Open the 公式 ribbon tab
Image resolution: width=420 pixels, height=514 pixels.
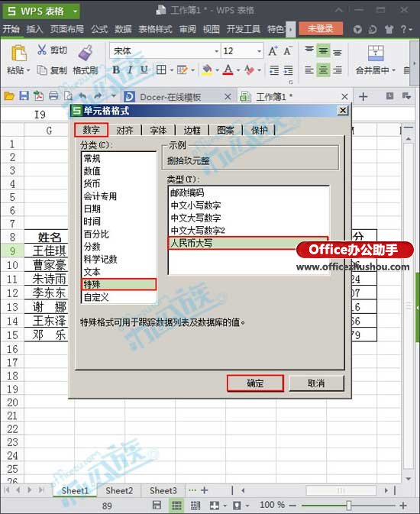point(99,29)
